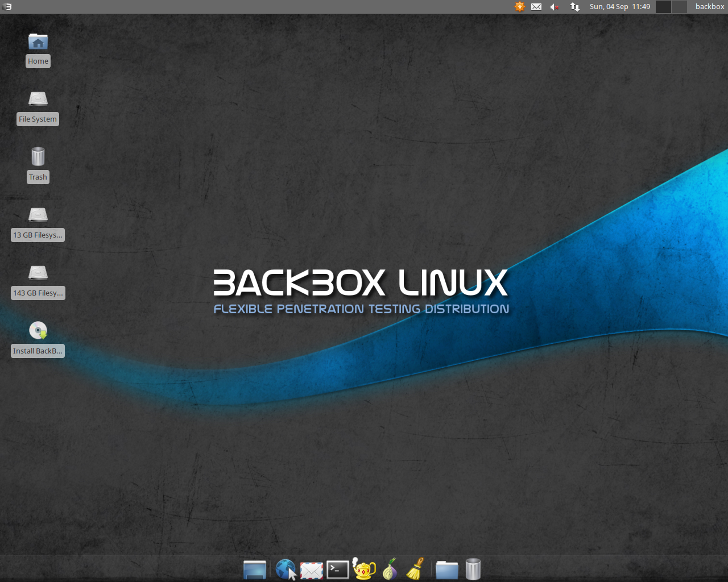Click the 'Install BackB...' label
The width and height of the screenshot is (728, 582).
tap(38, 351)
